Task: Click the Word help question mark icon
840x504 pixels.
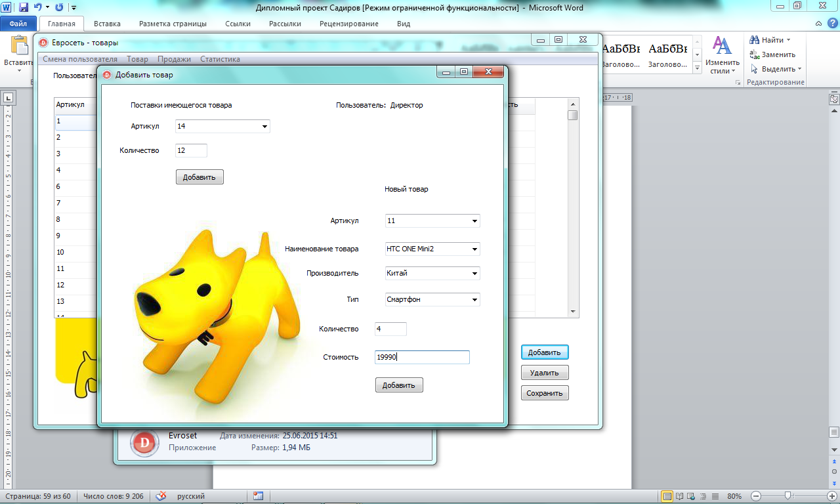Action: (x=833, y=24)
